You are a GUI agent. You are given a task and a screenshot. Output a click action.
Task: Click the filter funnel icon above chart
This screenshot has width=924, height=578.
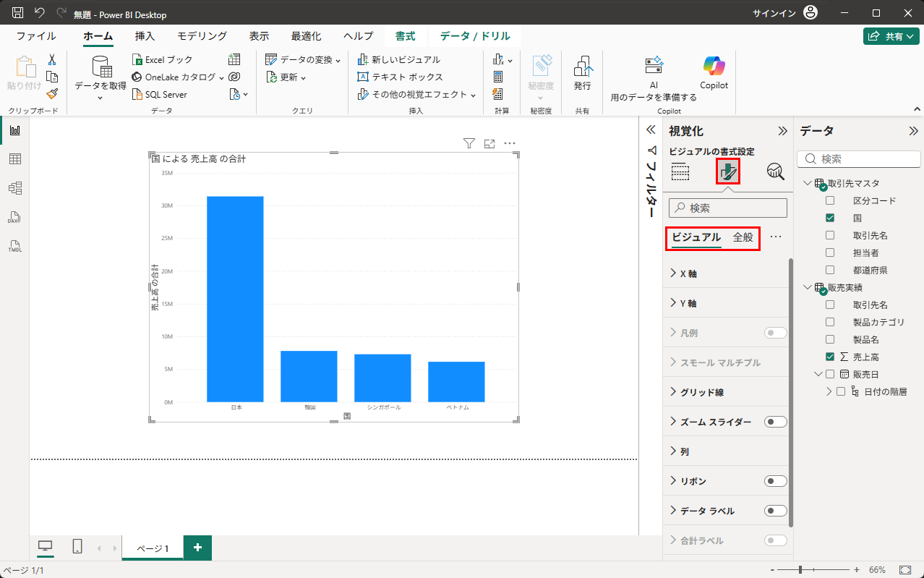(x=469, y=143)
